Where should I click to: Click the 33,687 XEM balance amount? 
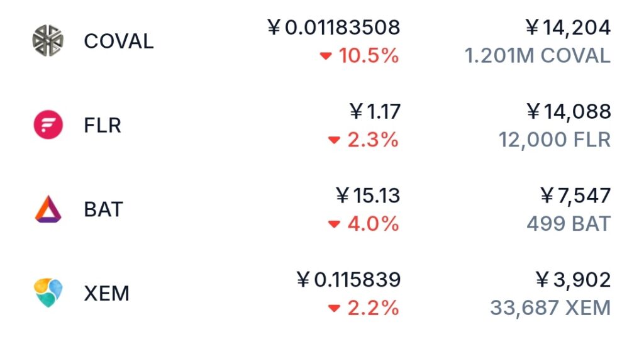pos(550,308)
